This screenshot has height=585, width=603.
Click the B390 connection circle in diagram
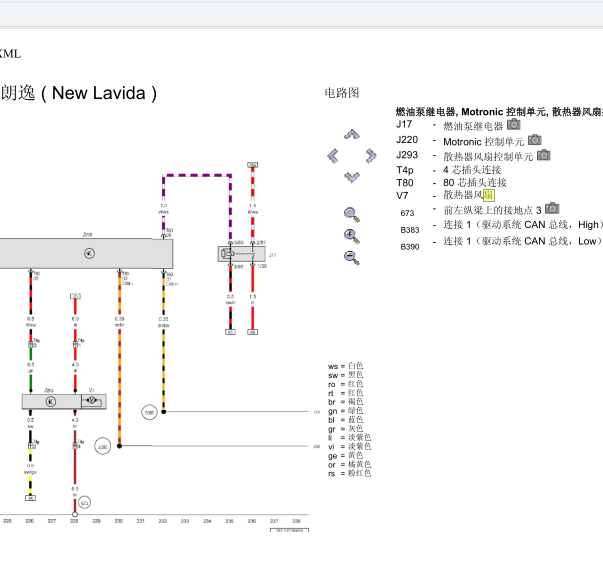click(102, 447)
